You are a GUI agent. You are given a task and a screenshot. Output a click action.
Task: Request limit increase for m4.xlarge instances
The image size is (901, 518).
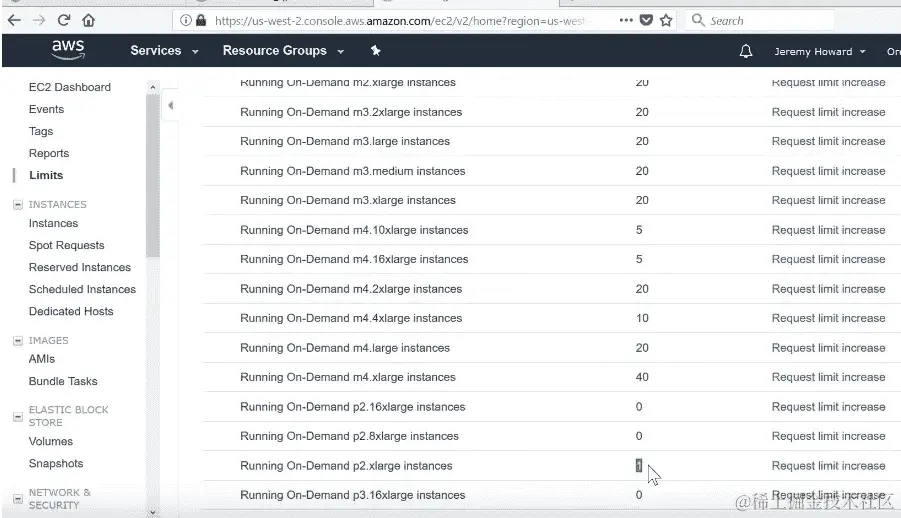point(828,377)
